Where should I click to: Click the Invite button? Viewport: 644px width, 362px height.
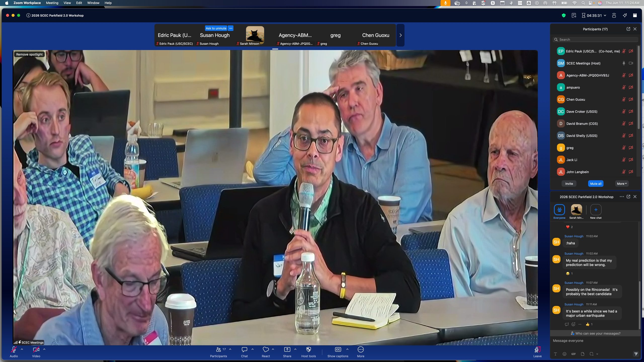point(569,184)
